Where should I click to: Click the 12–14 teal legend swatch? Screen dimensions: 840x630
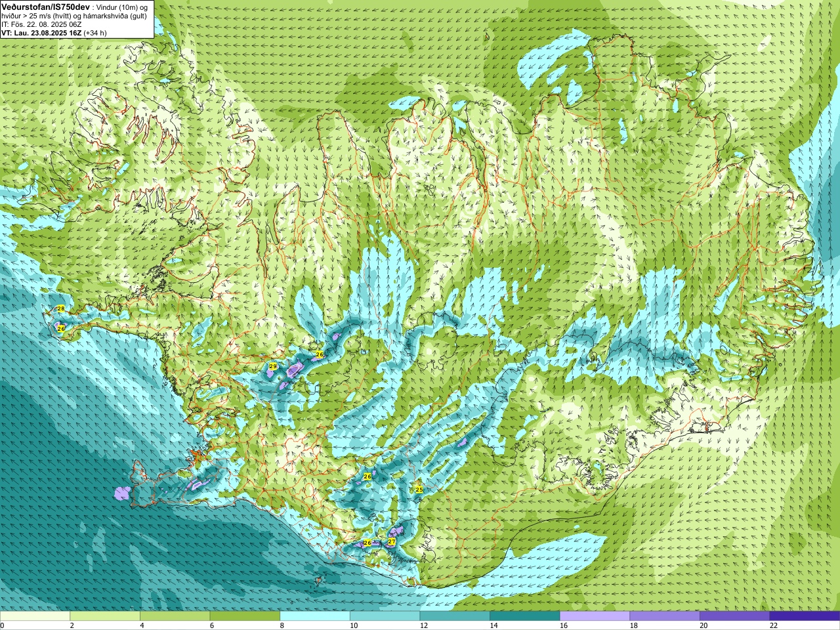(x=455, y=616)
